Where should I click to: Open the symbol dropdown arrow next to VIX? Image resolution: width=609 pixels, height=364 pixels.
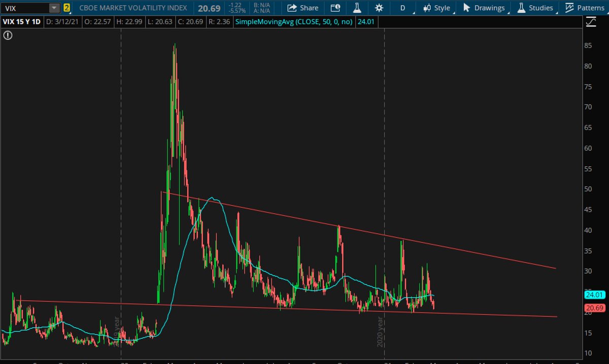point(54,8)
